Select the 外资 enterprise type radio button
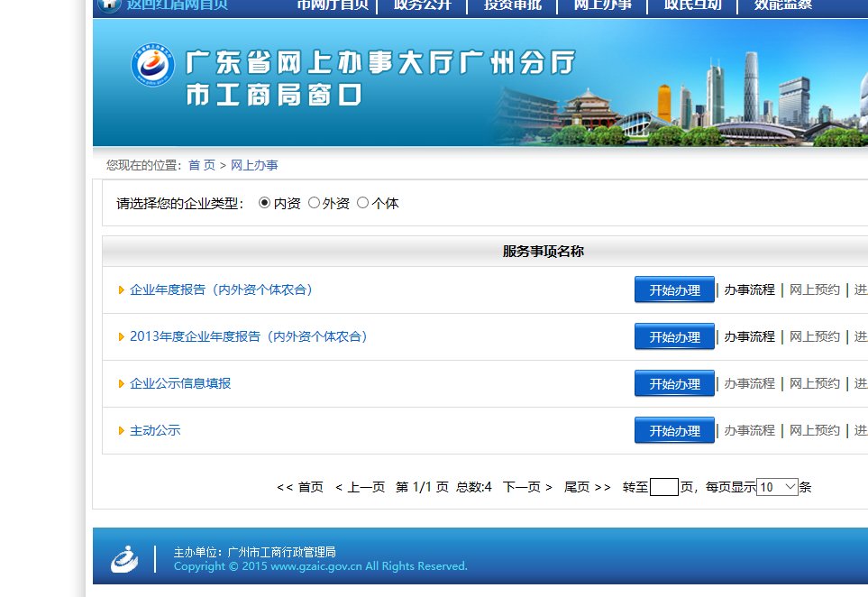Image resolution: width=868 pixels, height=597 pixels. point(315,203)
